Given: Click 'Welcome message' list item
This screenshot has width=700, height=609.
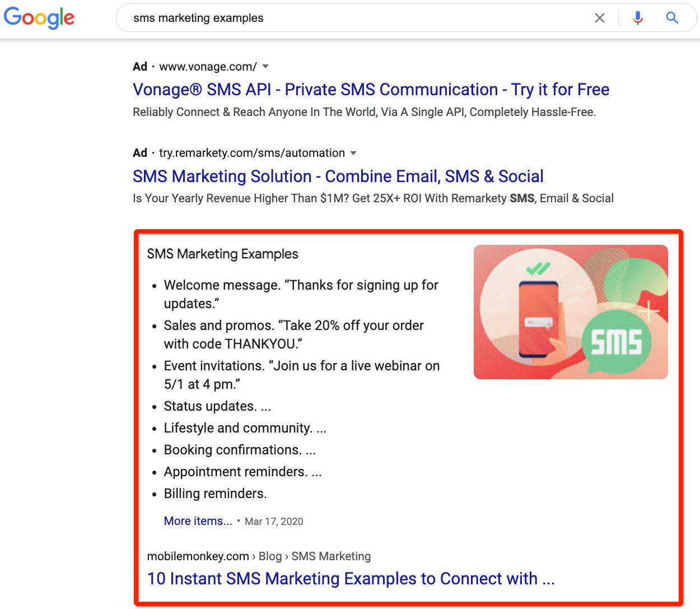Looking at the screenshot, I should tap(301, 294).
